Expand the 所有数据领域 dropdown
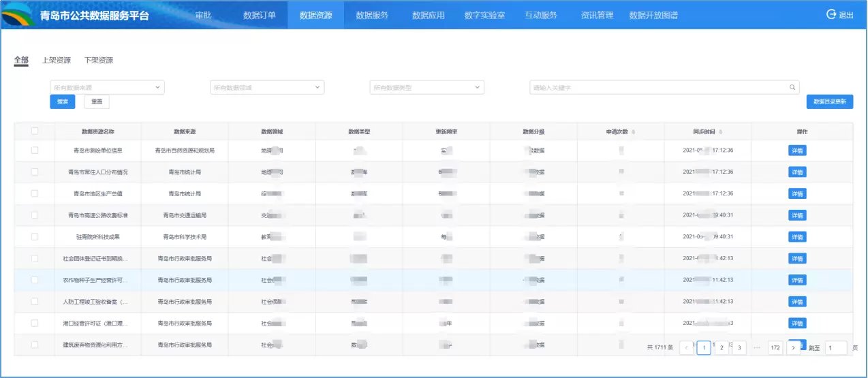This screenshot has height=378, width=868. pos(267,87)
